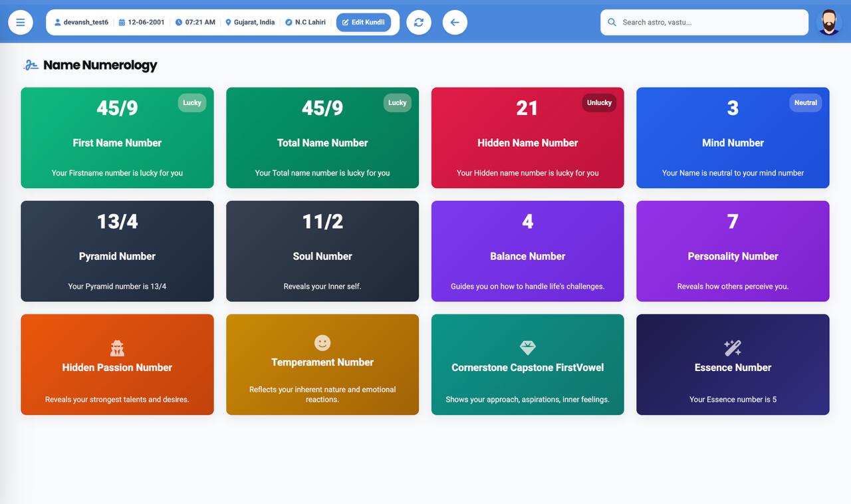This screenshot has width=851, height=504.
Task: Open the Cornerstone Capstone FirstVowel card
Action: point(528,364)
